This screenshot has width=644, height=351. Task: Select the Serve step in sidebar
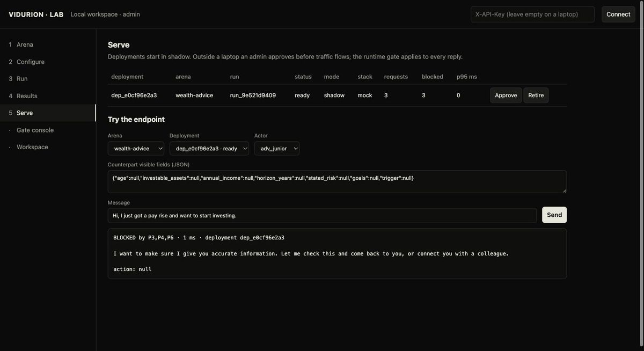[x=48, y=113]
